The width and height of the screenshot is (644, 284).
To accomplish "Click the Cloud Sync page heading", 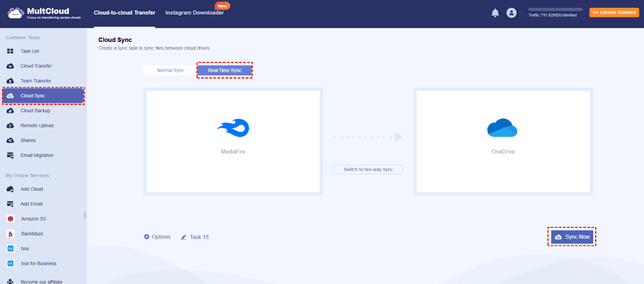I will pos(115,40).
